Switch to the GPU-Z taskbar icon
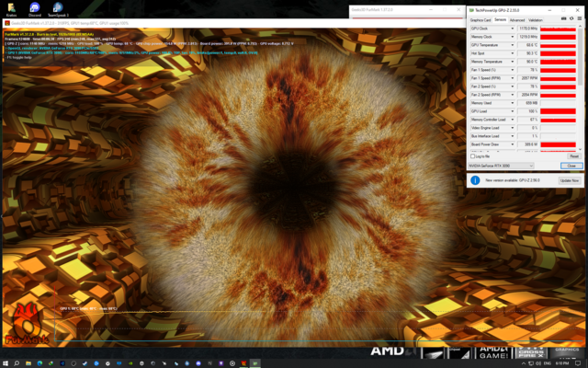 [x=255, y=363]
